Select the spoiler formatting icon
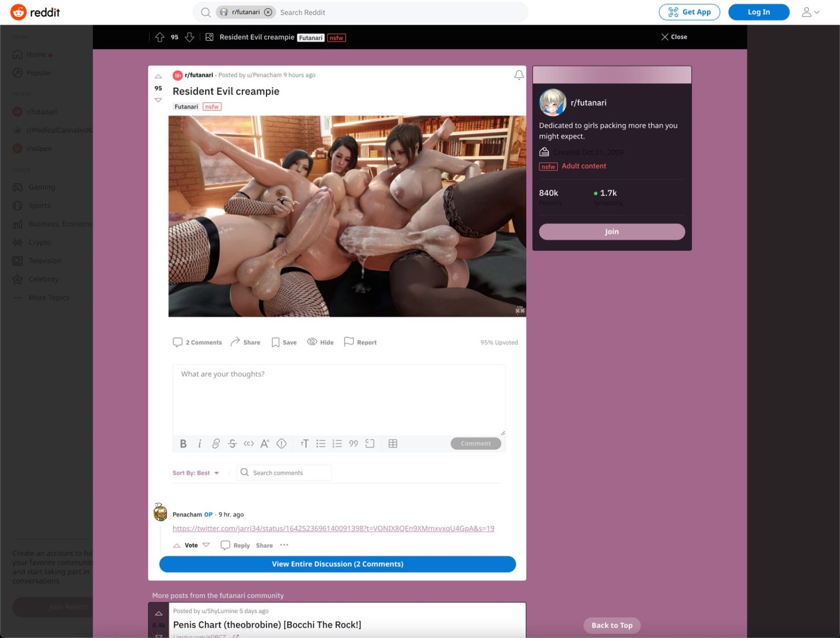 (x=282, y=444)
